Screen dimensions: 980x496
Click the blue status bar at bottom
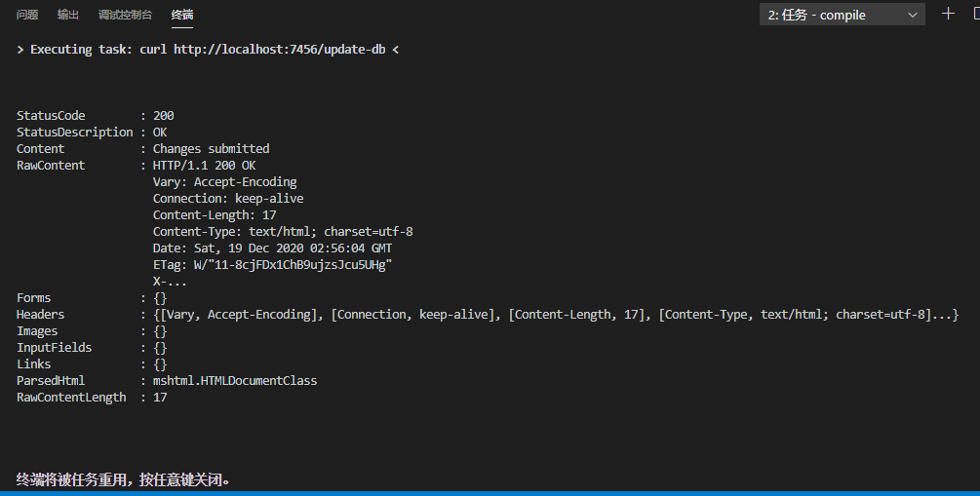(x=490, y=493)
